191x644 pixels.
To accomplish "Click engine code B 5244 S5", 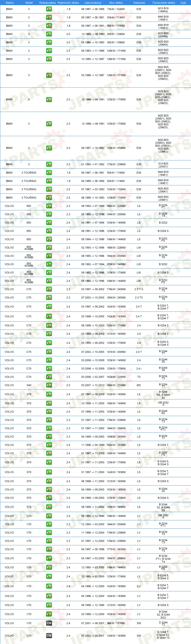I will pyautogui.click(x=163, y=360).
